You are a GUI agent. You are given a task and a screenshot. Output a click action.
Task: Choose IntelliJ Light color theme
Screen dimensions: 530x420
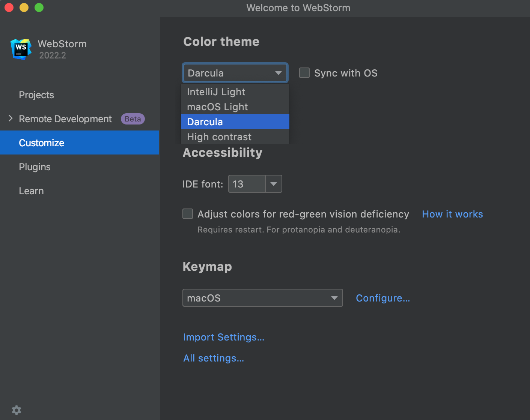(x=216, y=91)
